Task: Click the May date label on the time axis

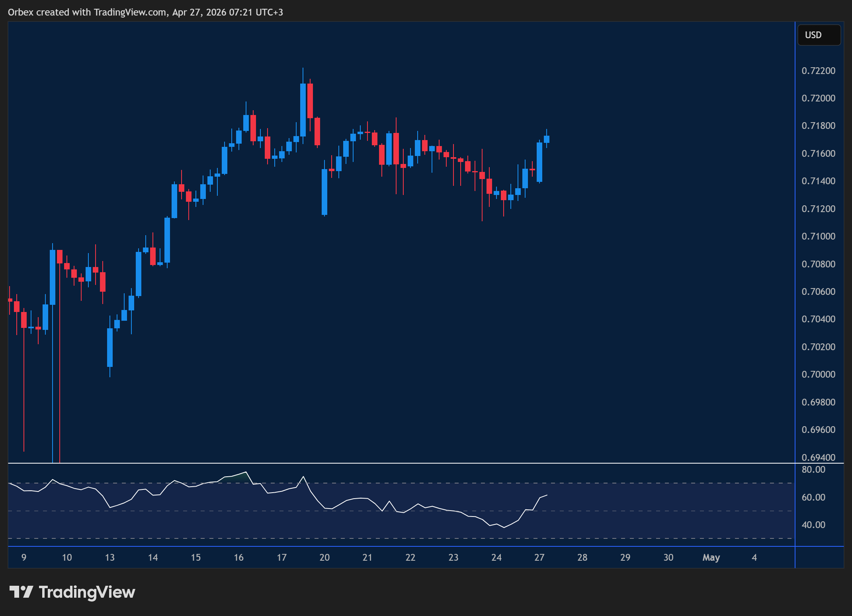Action: (711, 558)
